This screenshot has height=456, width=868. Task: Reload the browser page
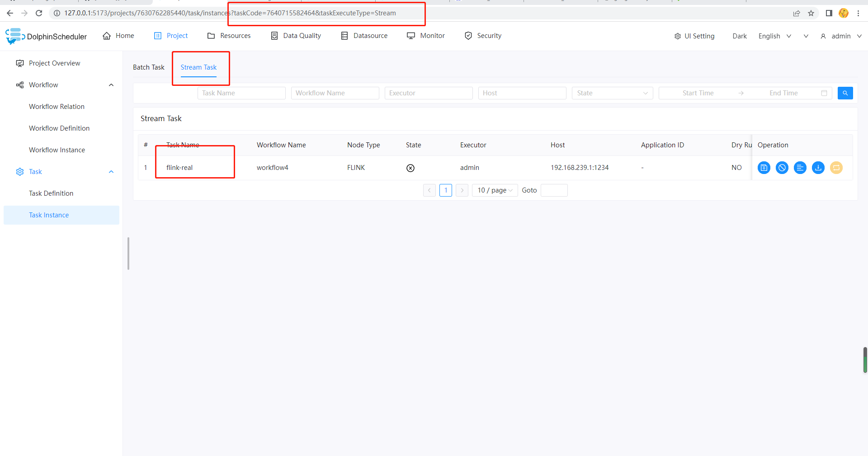39,13
